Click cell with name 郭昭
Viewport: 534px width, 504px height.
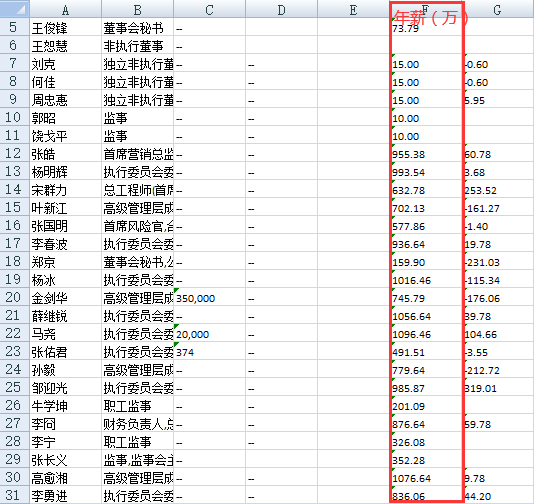(x=65, y=117)
